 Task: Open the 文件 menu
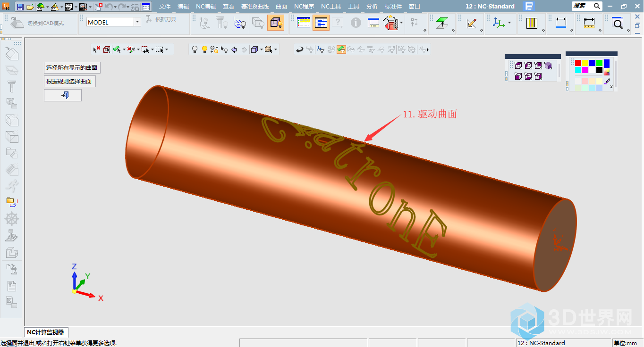[x=165, y=7]
